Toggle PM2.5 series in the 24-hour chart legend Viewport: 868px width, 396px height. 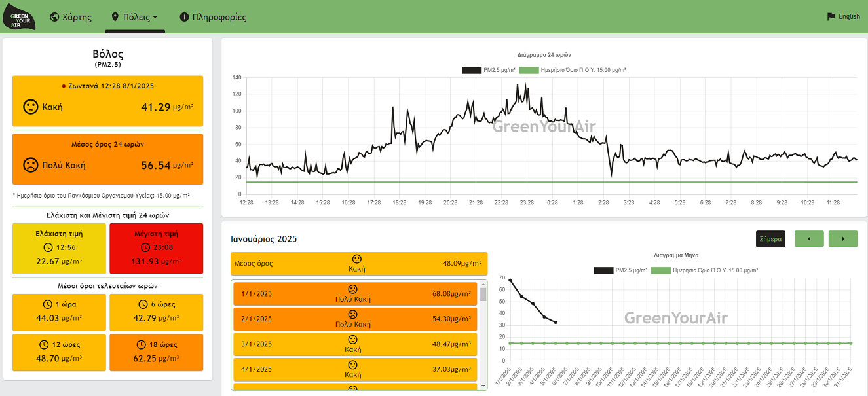(x=488, y=70)
